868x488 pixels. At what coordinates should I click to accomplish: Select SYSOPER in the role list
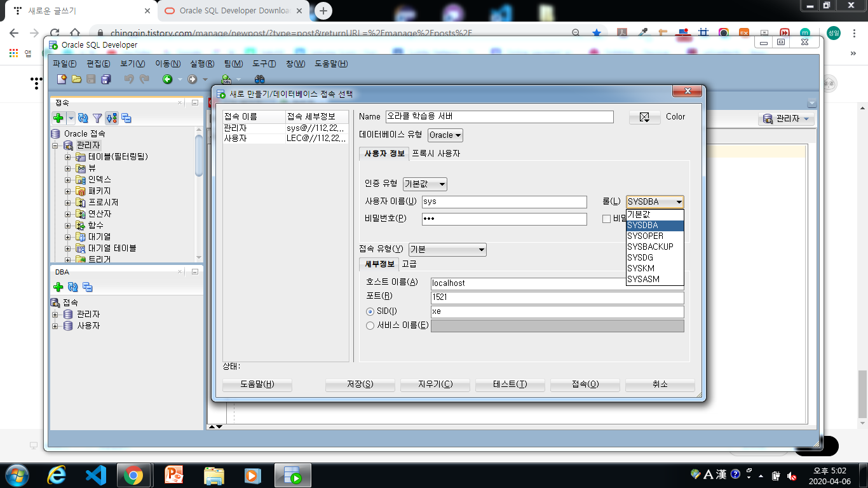655,236
